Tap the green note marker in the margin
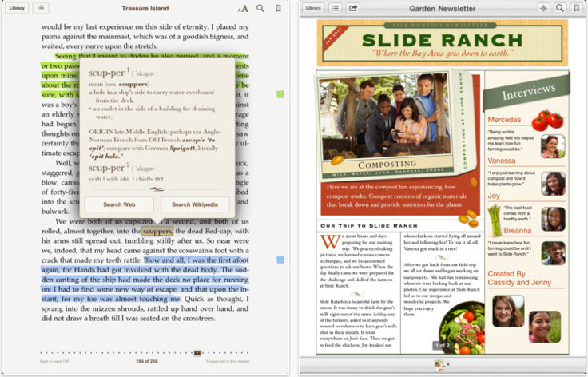 [x=280, y=95]
